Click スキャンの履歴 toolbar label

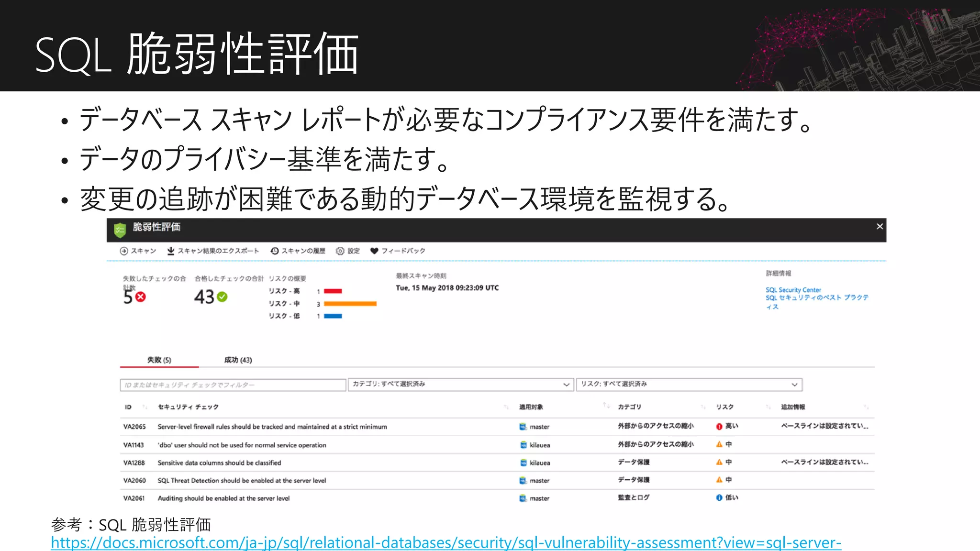303,251
